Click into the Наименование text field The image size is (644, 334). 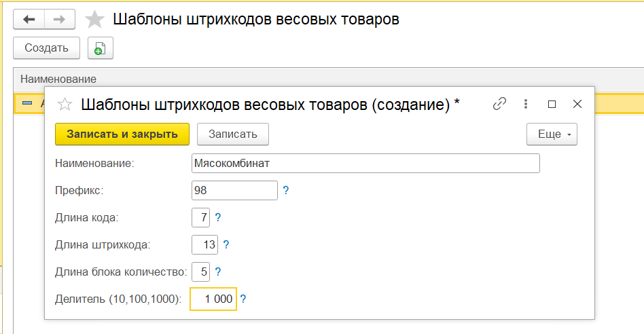click(x=365, y=164)
